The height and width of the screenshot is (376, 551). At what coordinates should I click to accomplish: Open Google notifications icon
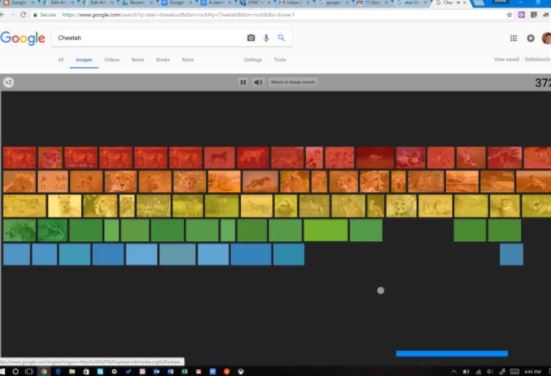pos(531,38)
